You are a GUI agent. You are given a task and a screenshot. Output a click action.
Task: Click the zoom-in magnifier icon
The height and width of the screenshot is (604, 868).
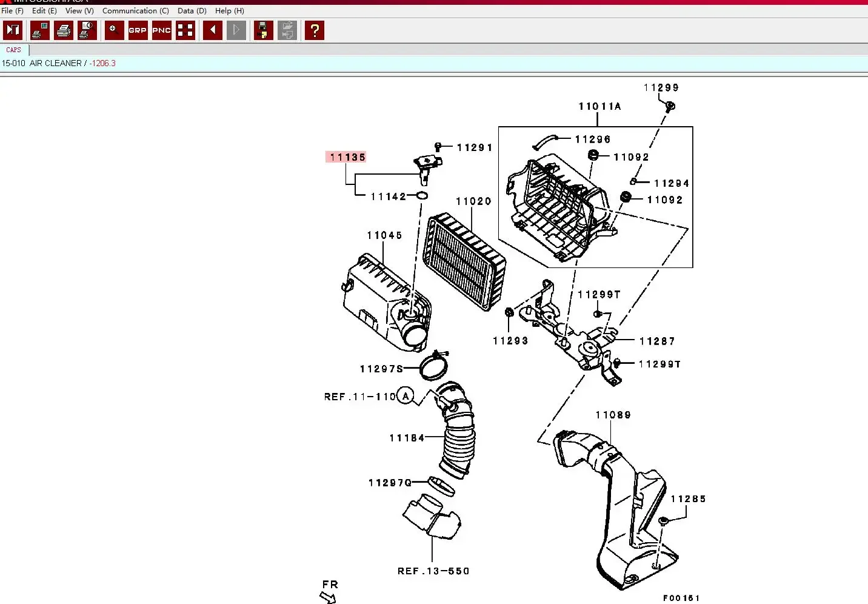114,30
